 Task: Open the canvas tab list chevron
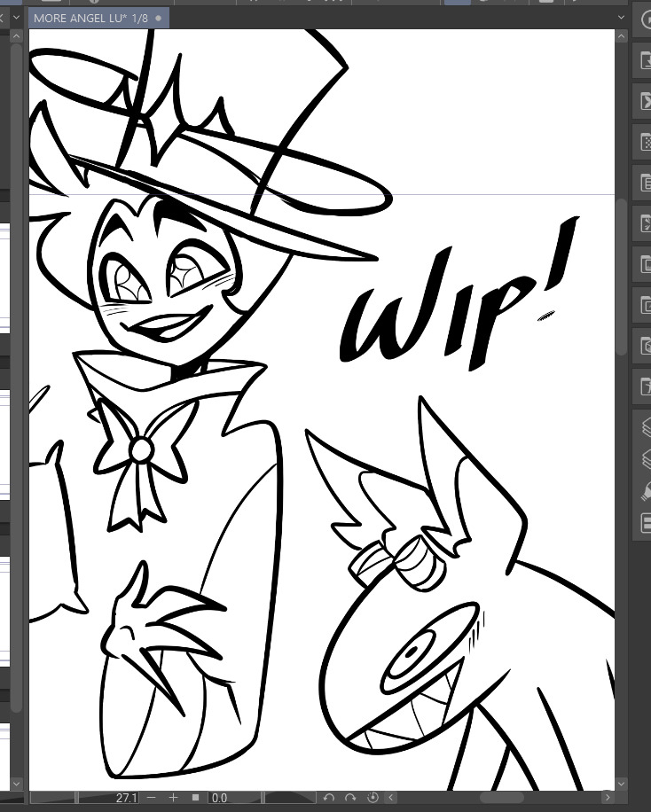tap(621, 18)
